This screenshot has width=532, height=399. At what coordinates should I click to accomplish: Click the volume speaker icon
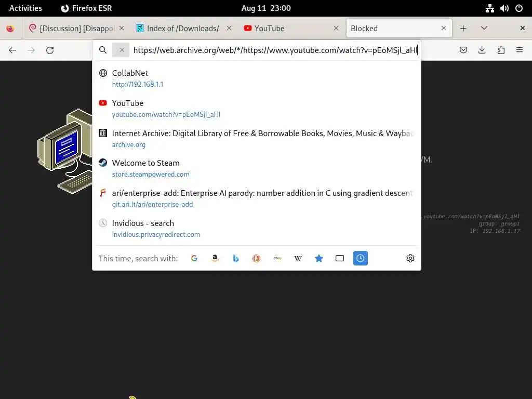tap(504, 8)
